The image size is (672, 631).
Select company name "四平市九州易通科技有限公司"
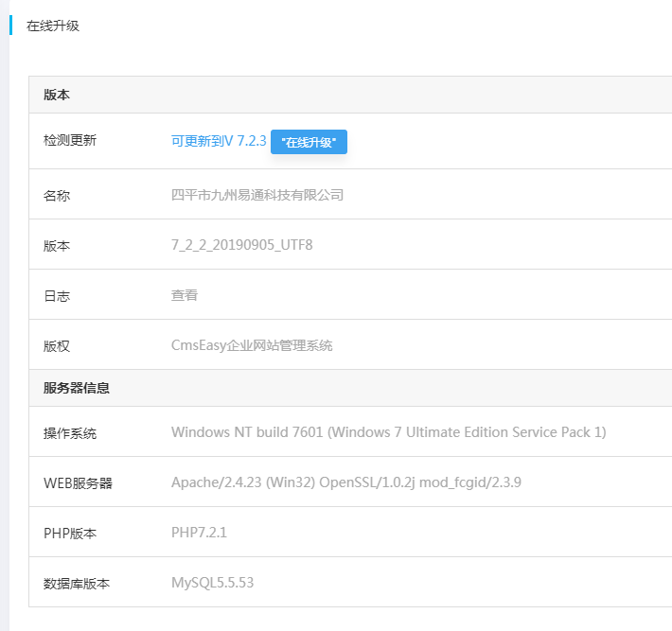click(257, 195)
